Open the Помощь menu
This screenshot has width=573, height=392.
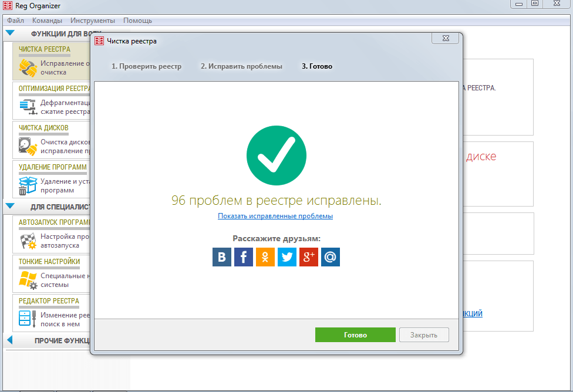(x=138, y=21)
